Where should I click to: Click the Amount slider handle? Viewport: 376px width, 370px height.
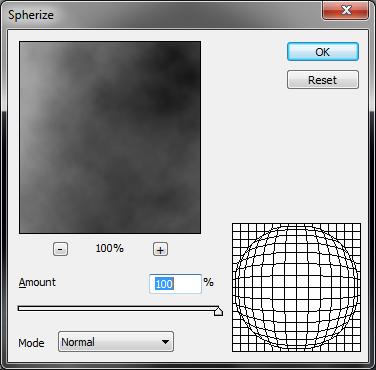coord(218,311)
